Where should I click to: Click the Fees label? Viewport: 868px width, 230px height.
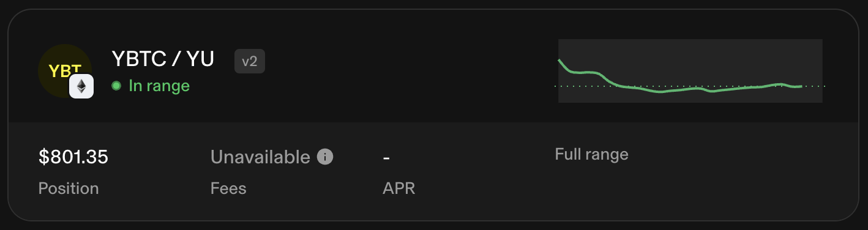(228, 188)
